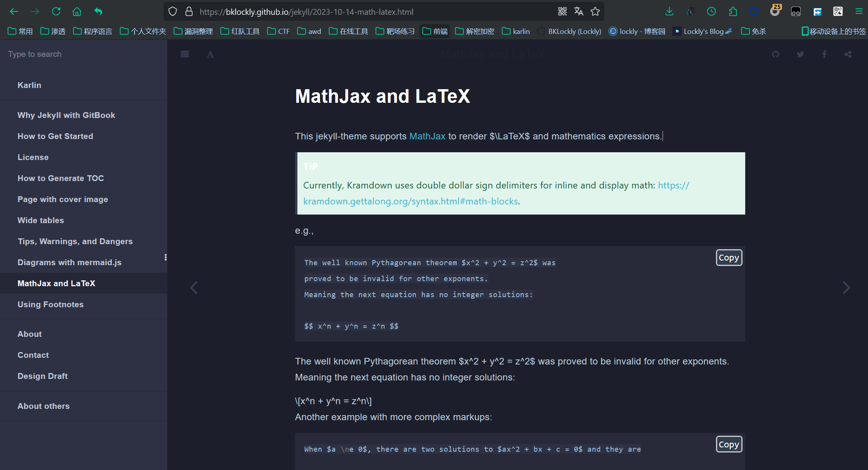Go to previous page chevron arrow
The image size is (868, 470).
coord(194,288)
